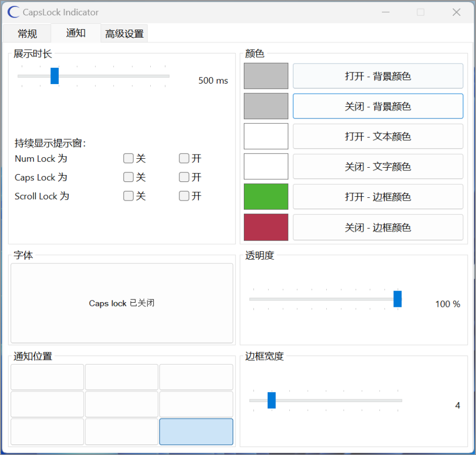Screen dimensions: 476x455
Task: Choose center notification position cell
Action: tap(122, 405)
